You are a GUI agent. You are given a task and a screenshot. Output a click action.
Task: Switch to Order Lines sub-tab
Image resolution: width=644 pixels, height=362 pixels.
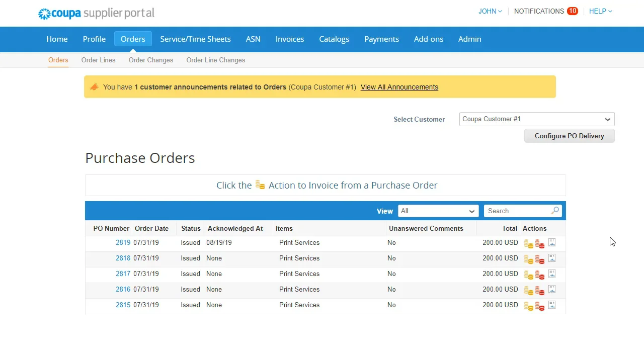pyautogui.click(x=99, y=60)
